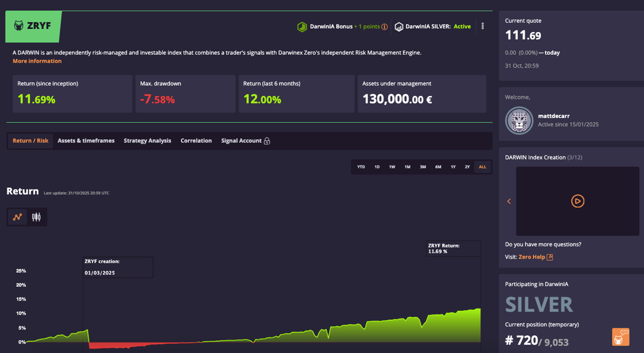Click the 25% y-axis label

[x=21, y=271]
